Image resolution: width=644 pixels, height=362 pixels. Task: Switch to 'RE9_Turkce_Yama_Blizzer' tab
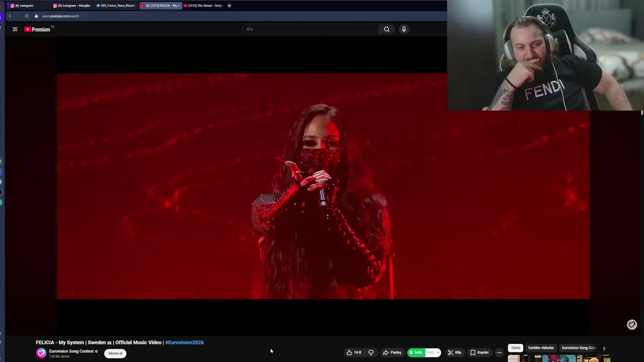coord(116,6)
